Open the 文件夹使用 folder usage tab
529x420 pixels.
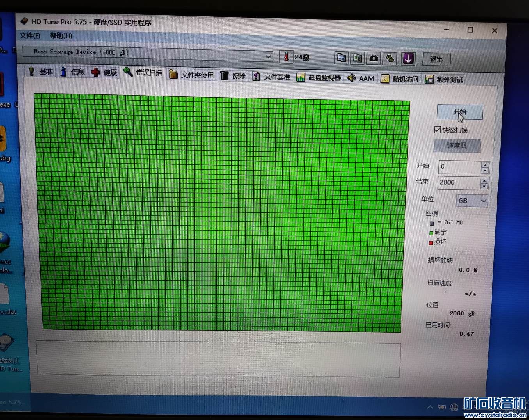pyautogui.click(x=192, y=75)
